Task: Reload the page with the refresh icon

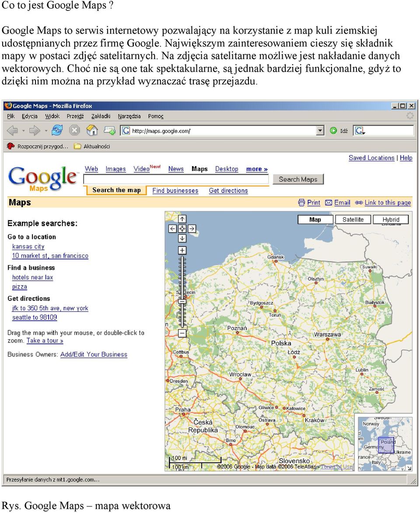Action: (x=57, y=130)
